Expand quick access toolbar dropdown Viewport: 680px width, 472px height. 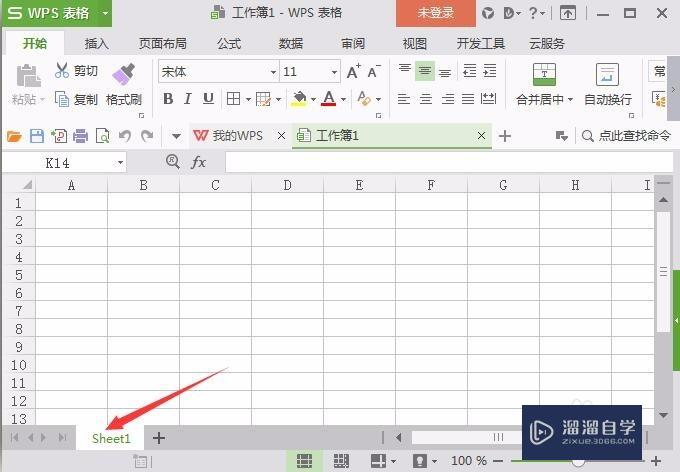176,137
